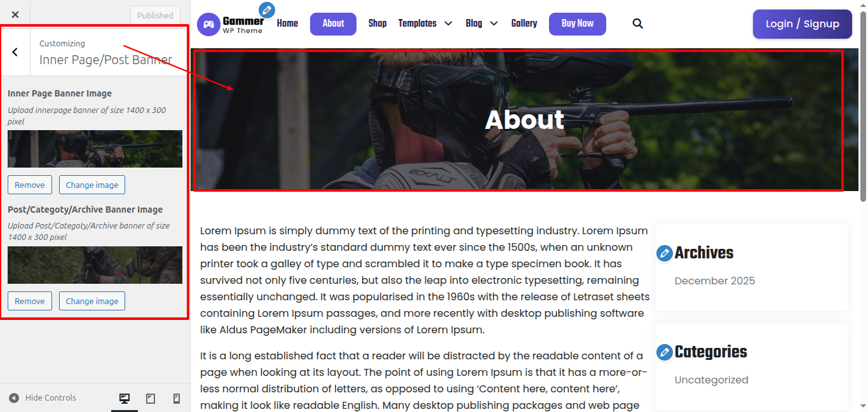Click the pencil edit icon next to Categories

[664, 352]
